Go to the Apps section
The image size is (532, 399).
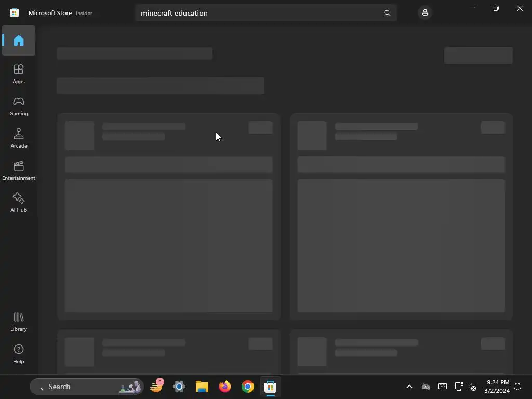pyautogui.click(x=19, y=74)
